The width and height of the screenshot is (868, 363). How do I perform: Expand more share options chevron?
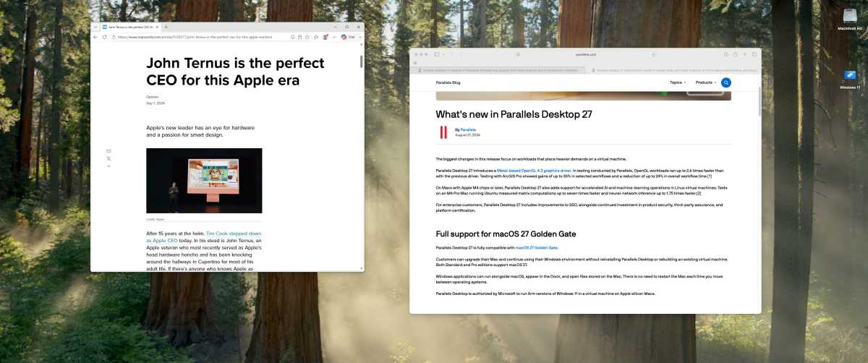(x=109, y=166)
